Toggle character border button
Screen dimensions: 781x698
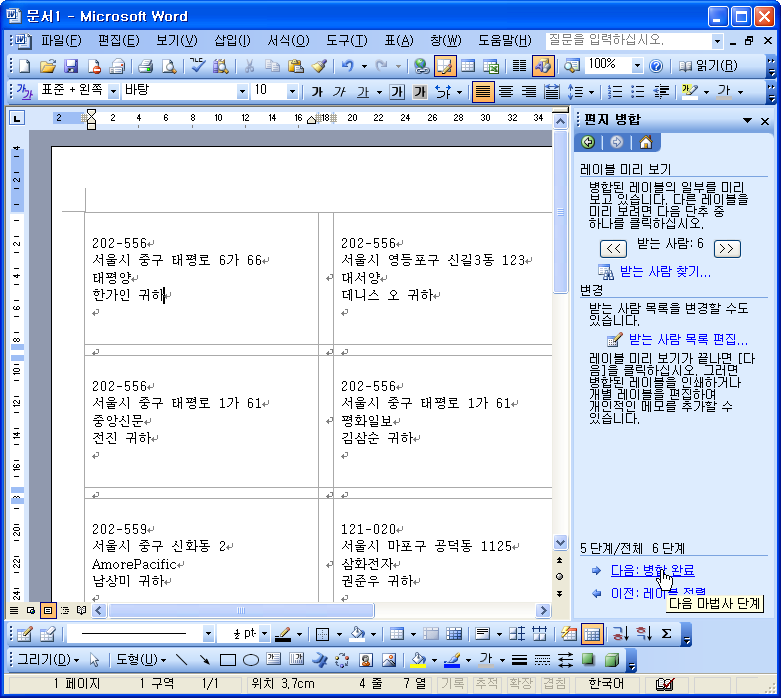click(x=397, y=92)
